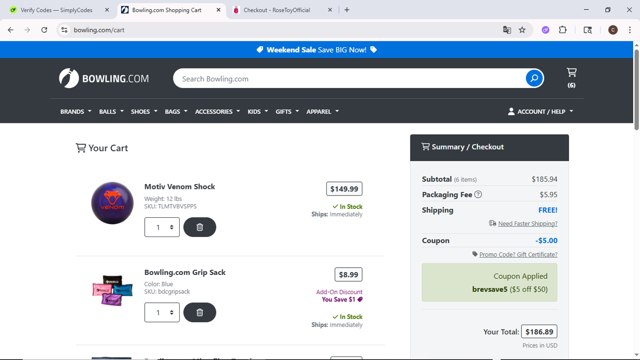
Task: Expand the BAGS menu
Action: (176, 111)
